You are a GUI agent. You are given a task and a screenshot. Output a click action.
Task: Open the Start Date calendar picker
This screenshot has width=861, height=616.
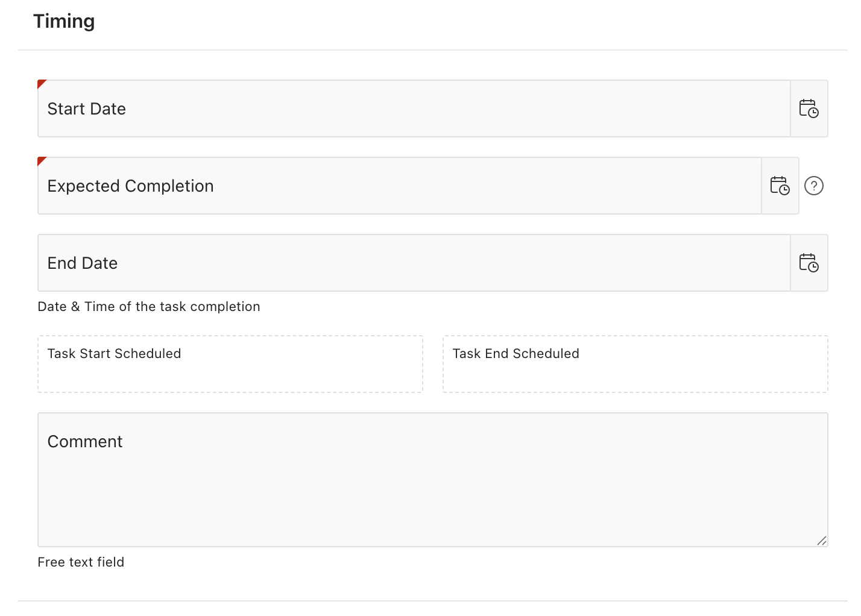(x=809, y=108)
